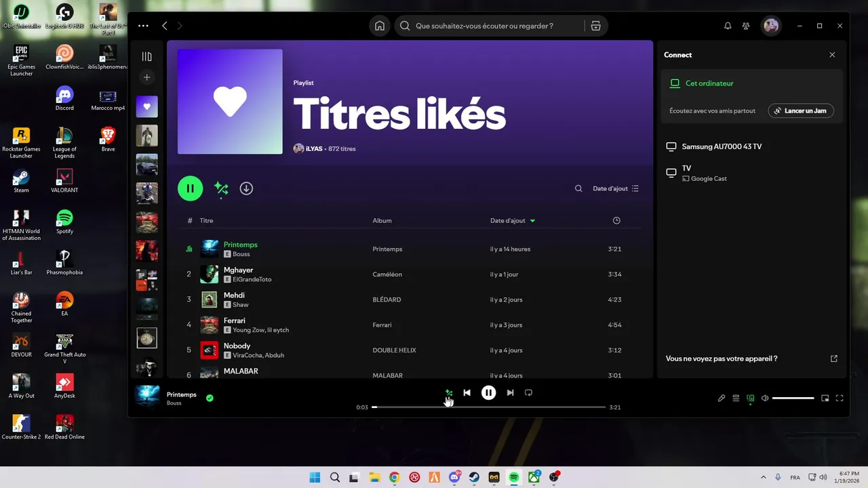Click the volume slider

(793, 399)
